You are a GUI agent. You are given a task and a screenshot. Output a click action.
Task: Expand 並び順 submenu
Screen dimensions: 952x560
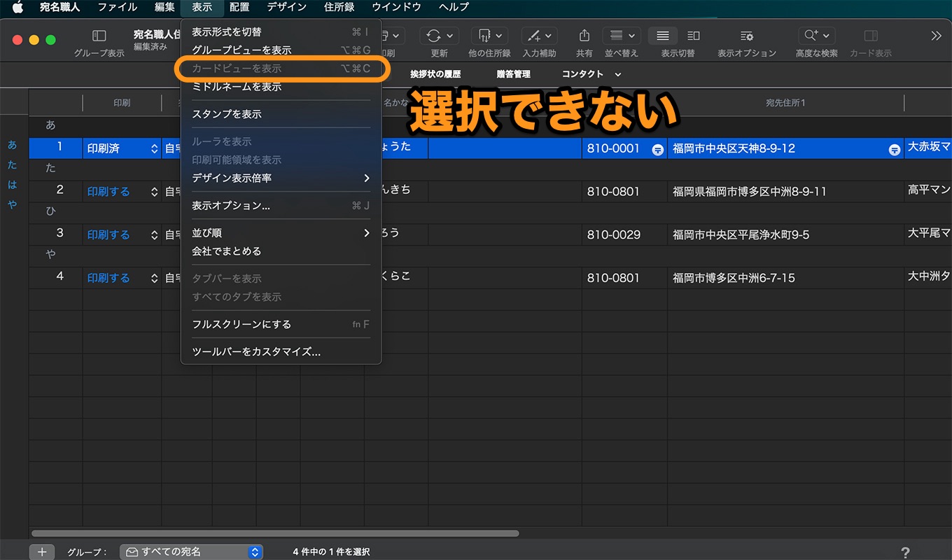(281, 233)
